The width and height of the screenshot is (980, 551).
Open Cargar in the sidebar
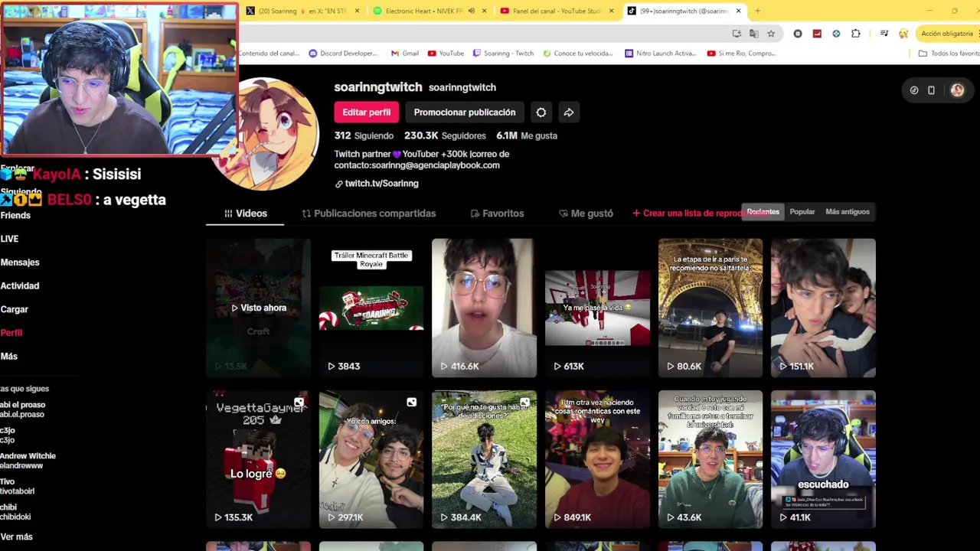click(x=14, y=310)
